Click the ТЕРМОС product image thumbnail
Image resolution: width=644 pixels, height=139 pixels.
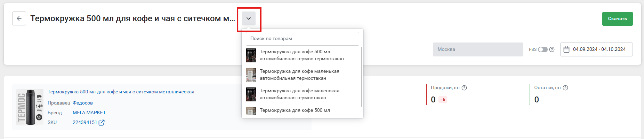pos(30,107)
